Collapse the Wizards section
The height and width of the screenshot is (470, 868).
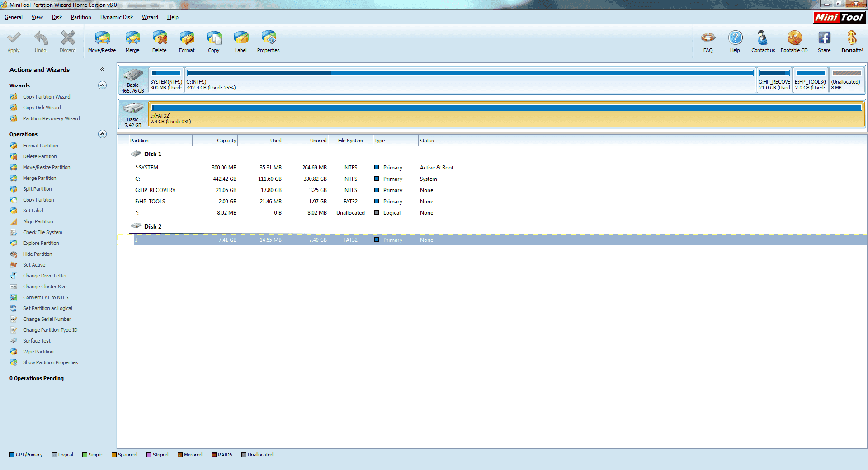[x=103, y=85]
